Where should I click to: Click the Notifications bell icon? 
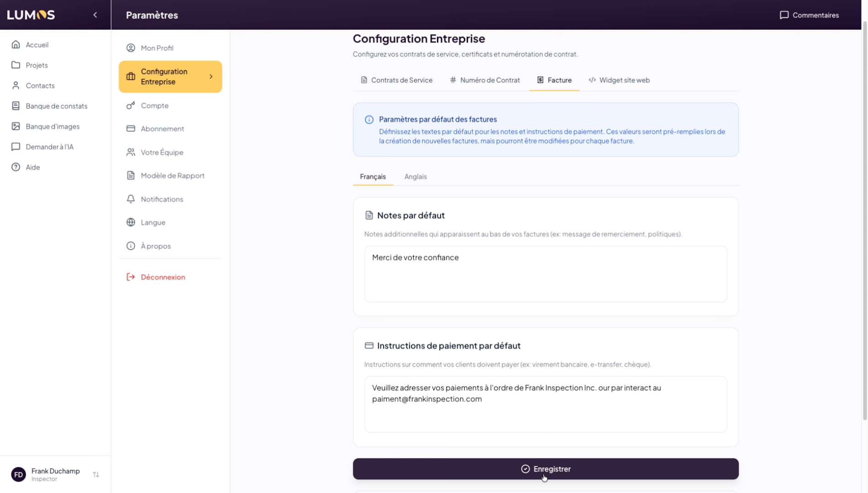(x=131, y=199)
